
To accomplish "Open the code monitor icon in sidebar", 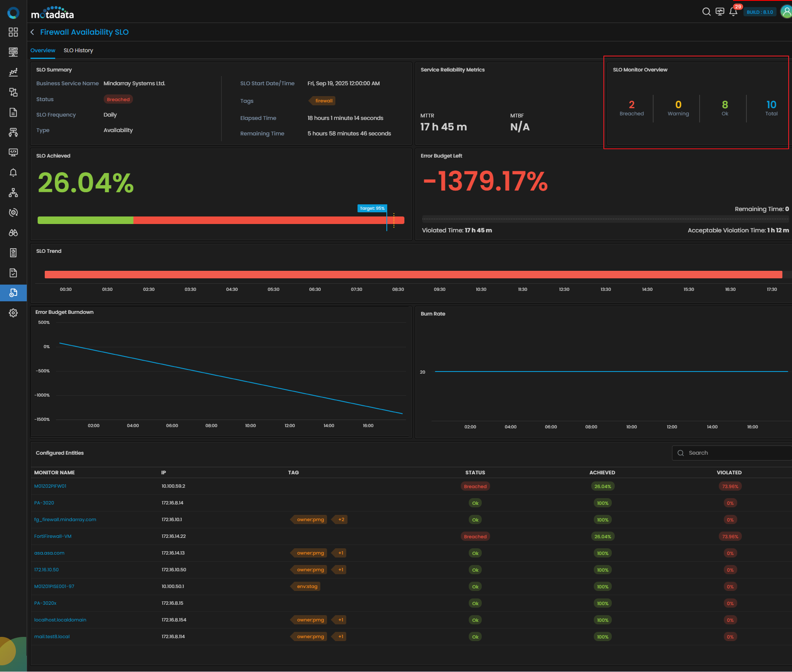I will 13,153.
